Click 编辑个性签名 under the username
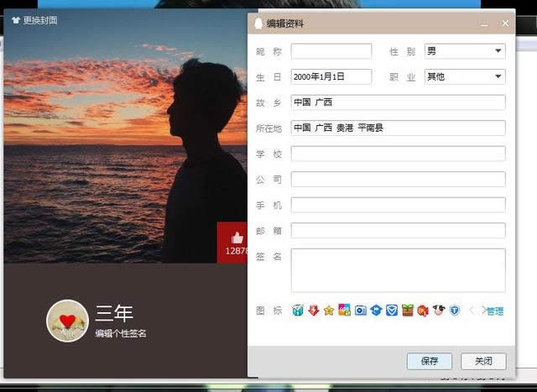The image size is (537, 392). [x=121, y=333]
